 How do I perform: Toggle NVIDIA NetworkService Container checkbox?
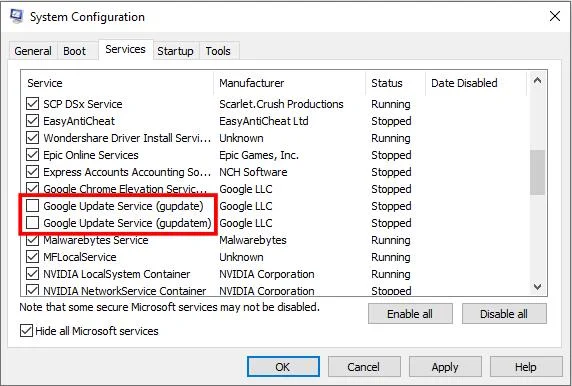click(32, 290)
